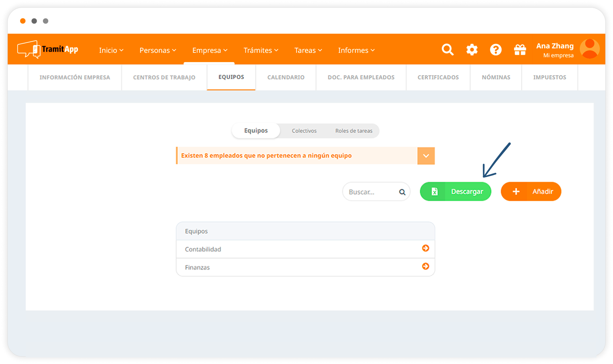Click the orange Añadir button
This screenshot has height=364, width=613.
tap(531, 191)
